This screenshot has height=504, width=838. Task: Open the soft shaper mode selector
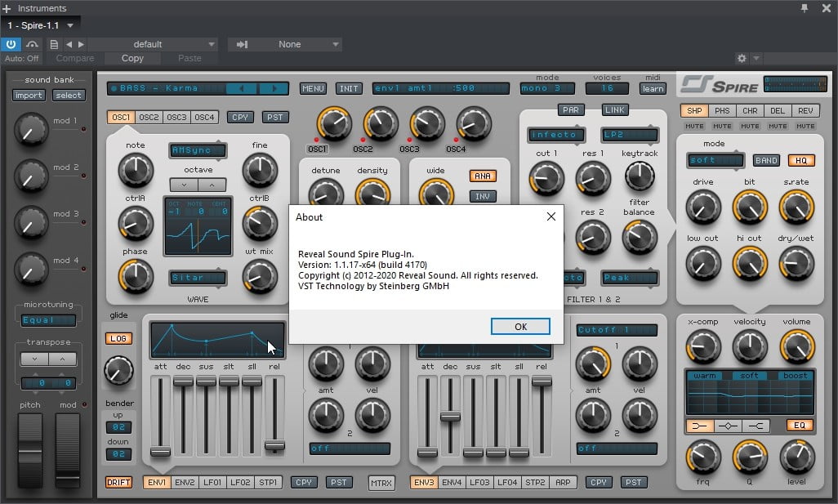coord(715,160)
